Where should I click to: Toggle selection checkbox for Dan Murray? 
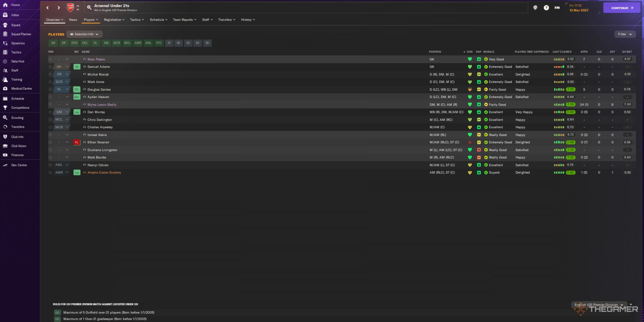pyautogui.click(x=50, y=112)
